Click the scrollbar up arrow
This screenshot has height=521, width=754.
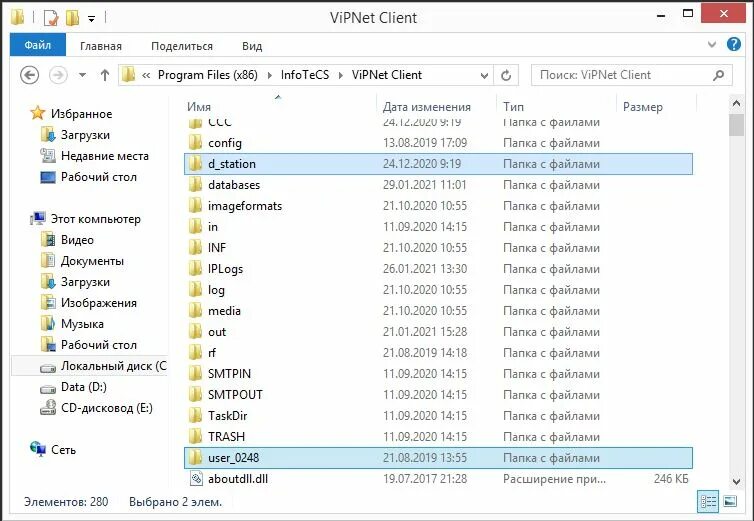click(736, 102)
